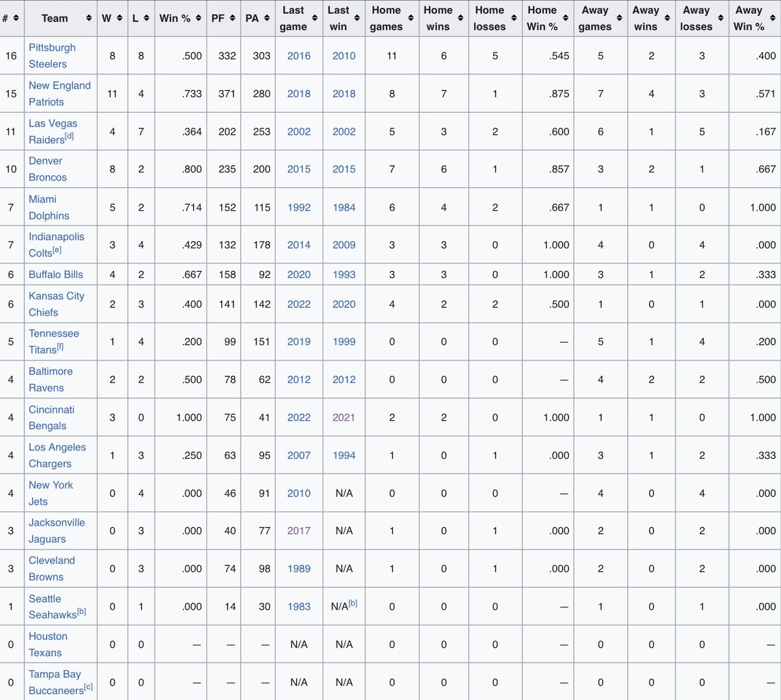This screenshot has width=781, height=700.
Task: Sort table by the # column arrows
Action: [x=16, y=18]
